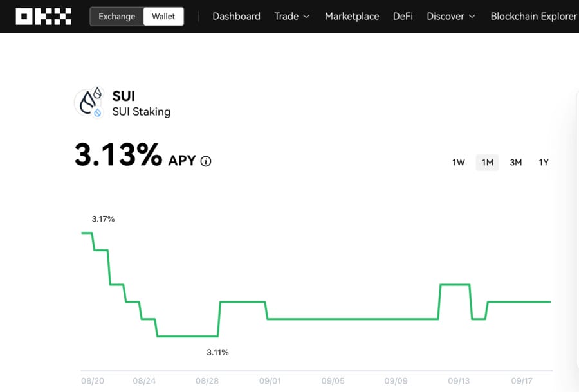Go to Marketplace

tap(352, 17)
